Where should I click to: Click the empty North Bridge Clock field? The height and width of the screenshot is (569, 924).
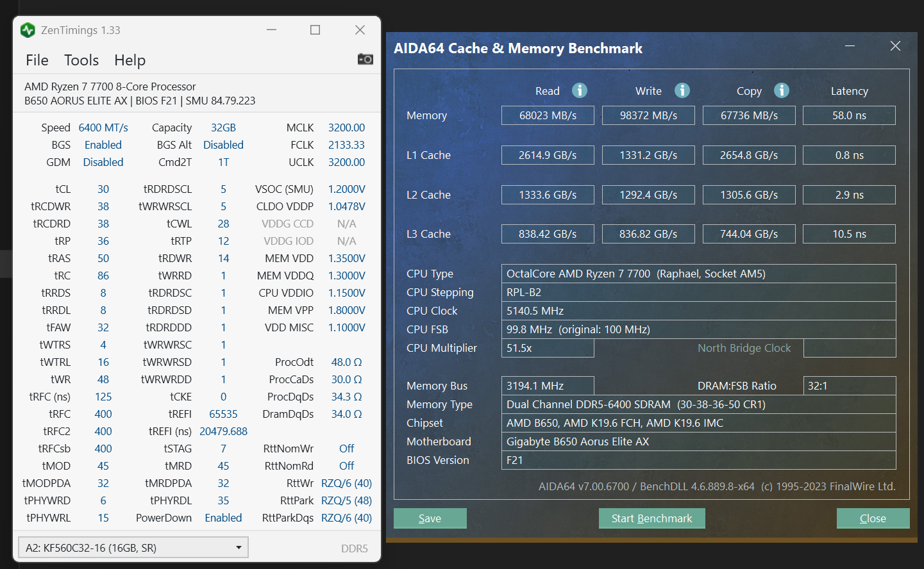pyautogui.click(x=849, y=348)
